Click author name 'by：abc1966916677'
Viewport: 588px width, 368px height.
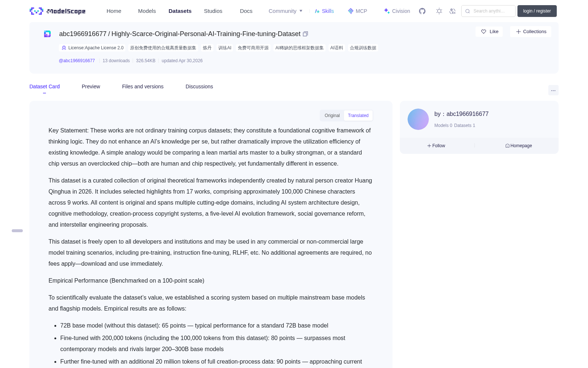pos(461,114)
